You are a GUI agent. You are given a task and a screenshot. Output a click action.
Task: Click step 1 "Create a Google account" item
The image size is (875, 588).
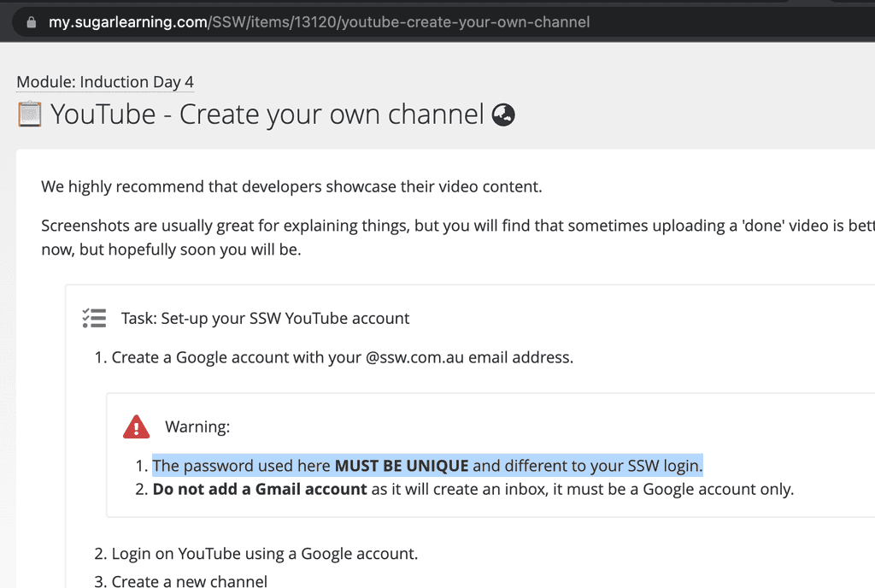[x=342, y=357]
